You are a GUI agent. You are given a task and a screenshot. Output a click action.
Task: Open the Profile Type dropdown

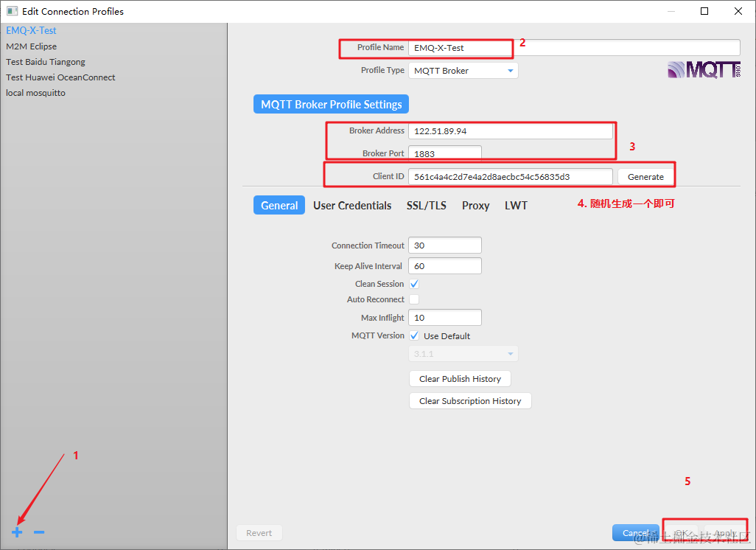[463, 71]
